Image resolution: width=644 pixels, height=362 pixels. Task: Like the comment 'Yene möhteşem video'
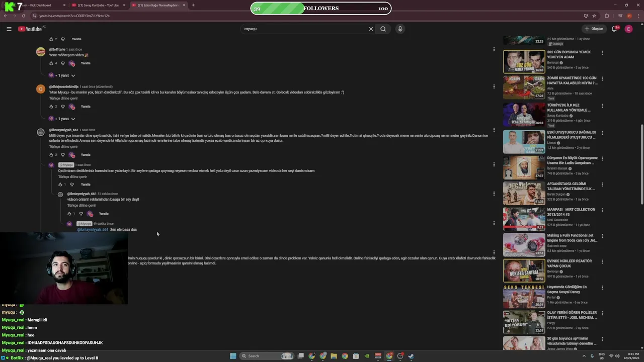pyautogui.click(x=51, y=63)
